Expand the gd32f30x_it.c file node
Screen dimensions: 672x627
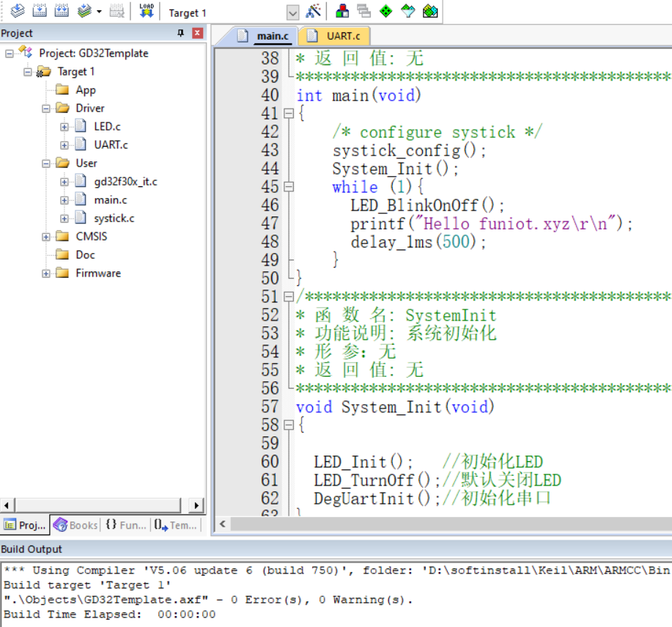[x=64, y=183]
